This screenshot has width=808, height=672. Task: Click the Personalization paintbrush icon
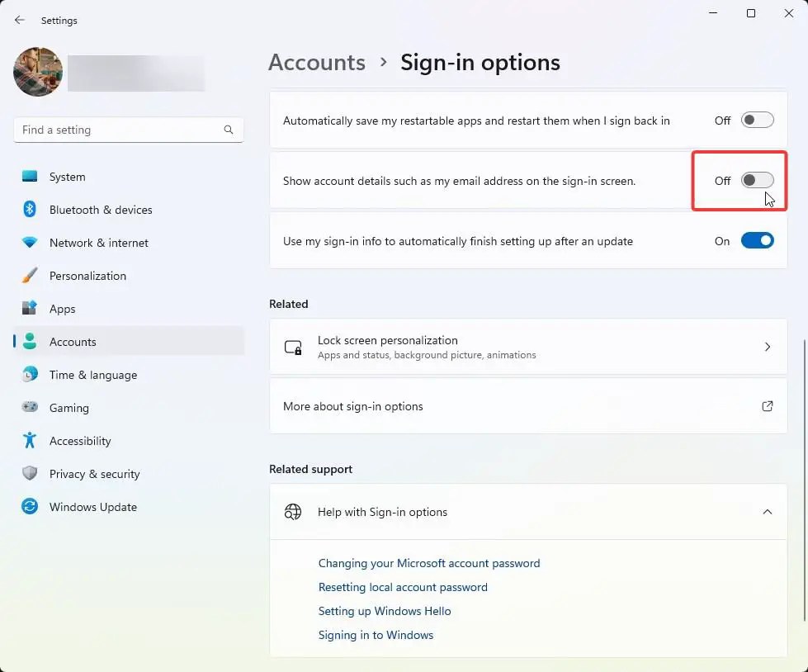click(x=30, y=275)
